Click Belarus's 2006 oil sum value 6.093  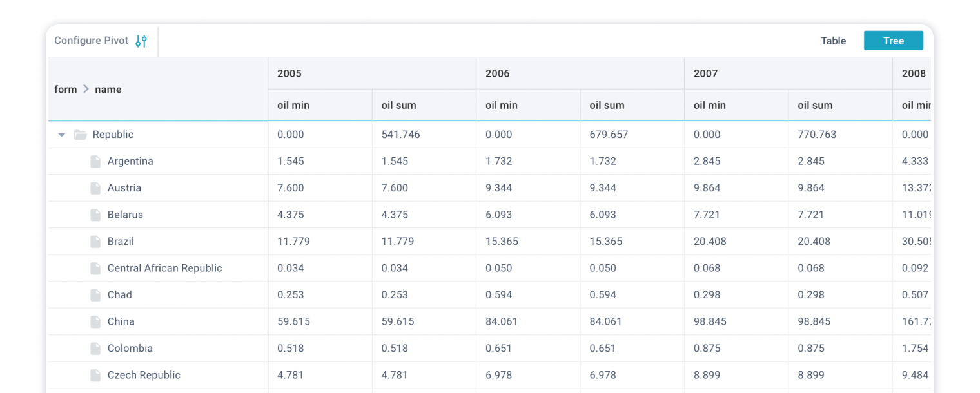(x=632, y=215)
